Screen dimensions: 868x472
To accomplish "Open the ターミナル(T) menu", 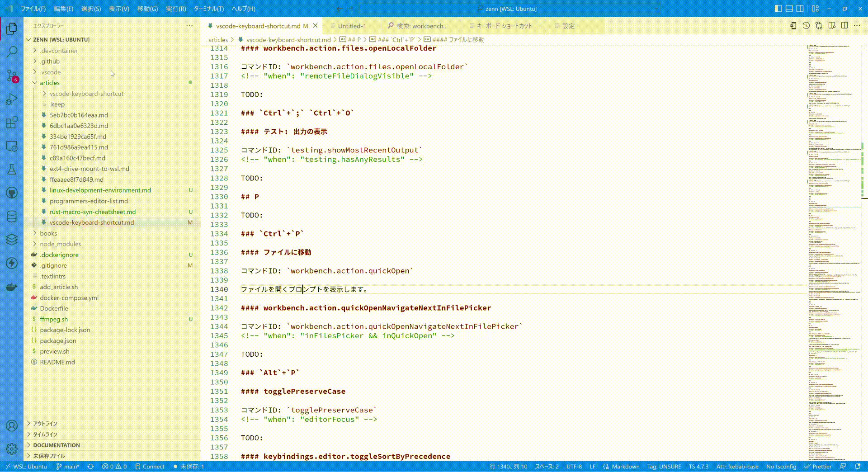I will coord(208,9).
